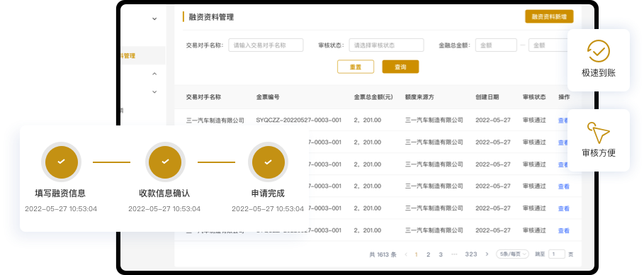Click 查看 in the fifth table row
Screen dimensions: 644x275
click(x=563, y=208)
